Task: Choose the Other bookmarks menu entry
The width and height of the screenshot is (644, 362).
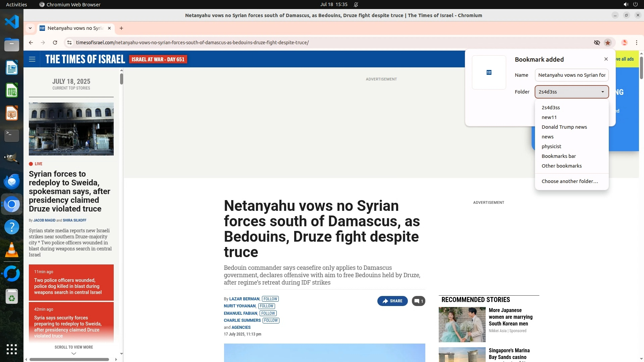Action: point(561,166)
